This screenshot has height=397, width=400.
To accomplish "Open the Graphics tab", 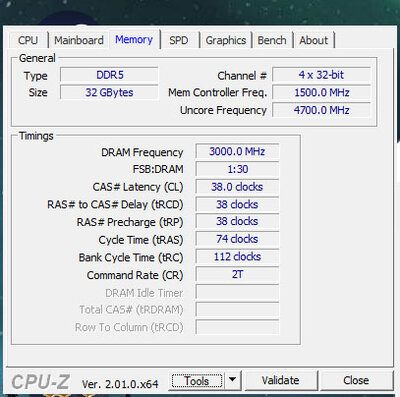I will (226, 40).
